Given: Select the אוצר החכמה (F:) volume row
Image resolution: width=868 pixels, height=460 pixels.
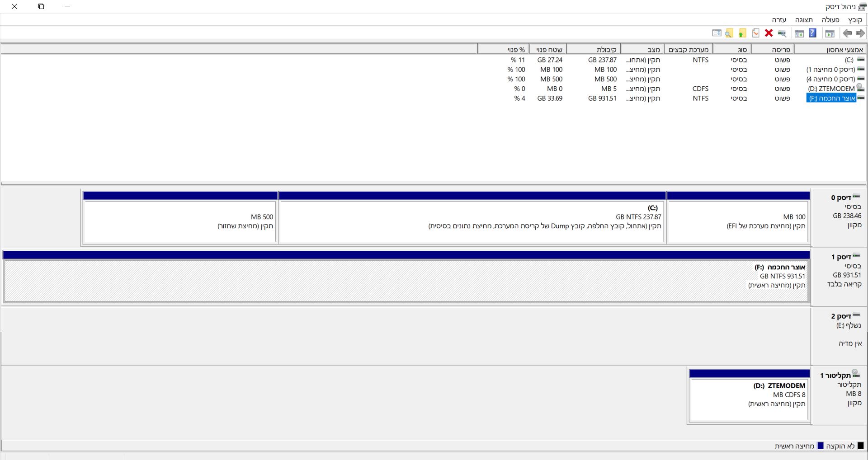Looking at the screenshot, I should [831, 98].
